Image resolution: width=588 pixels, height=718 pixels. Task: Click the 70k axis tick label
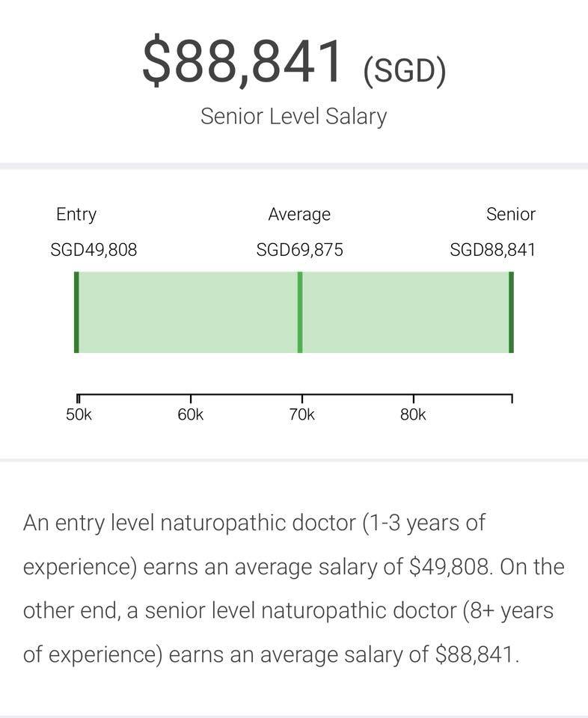tap(301, 414)
